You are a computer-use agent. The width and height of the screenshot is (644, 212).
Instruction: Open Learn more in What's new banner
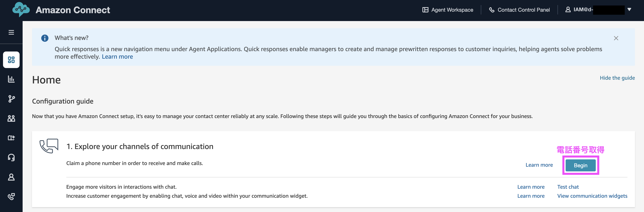pyautogui.click(x=117, y=57)
